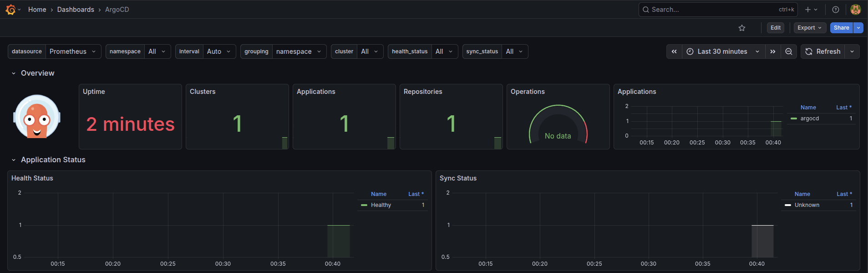The image size is (868, 273).
Task: Toggle the Healthy legend series
Action: tap(381, 205)
